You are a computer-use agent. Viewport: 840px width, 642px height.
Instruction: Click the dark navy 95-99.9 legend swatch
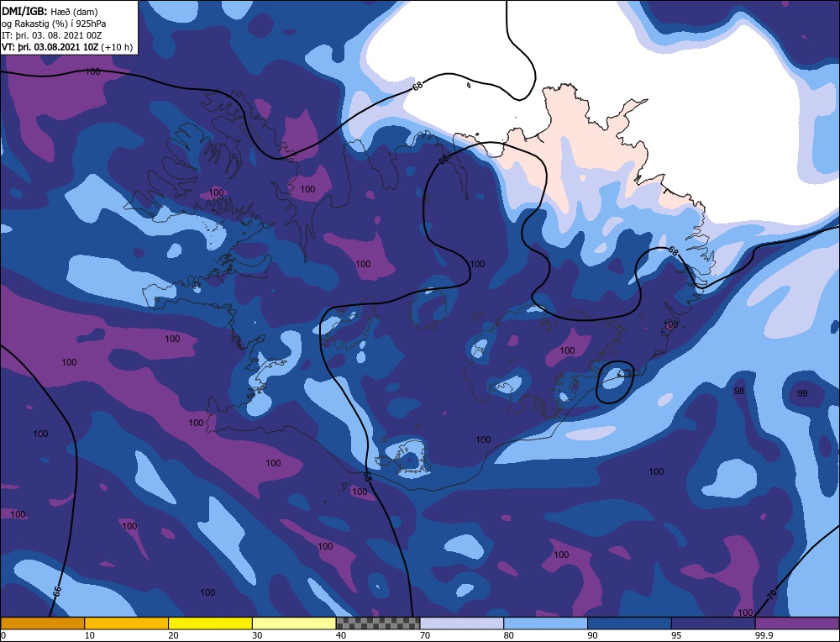(x=713, y=624)
